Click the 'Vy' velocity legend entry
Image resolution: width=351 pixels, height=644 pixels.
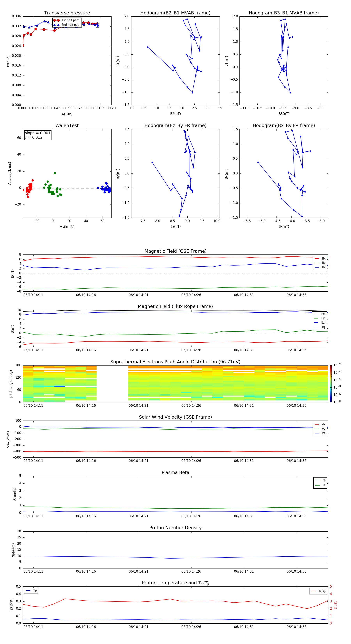[x=320, y=429]
